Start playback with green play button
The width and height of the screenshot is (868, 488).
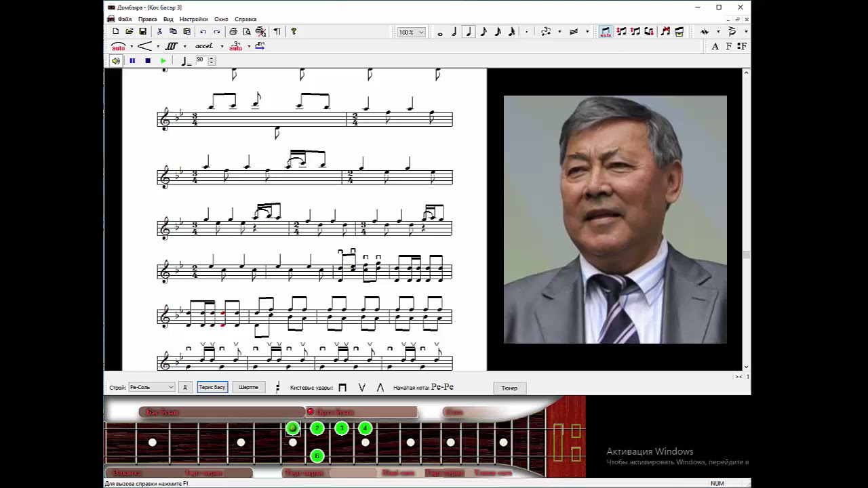pyautogui.click(x=163, y=61)
